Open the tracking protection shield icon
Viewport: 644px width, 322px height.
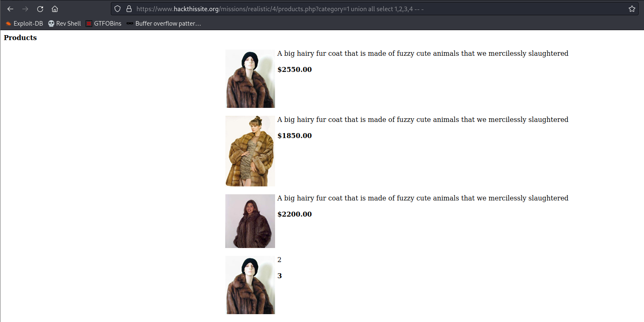[x=117, y=9]
